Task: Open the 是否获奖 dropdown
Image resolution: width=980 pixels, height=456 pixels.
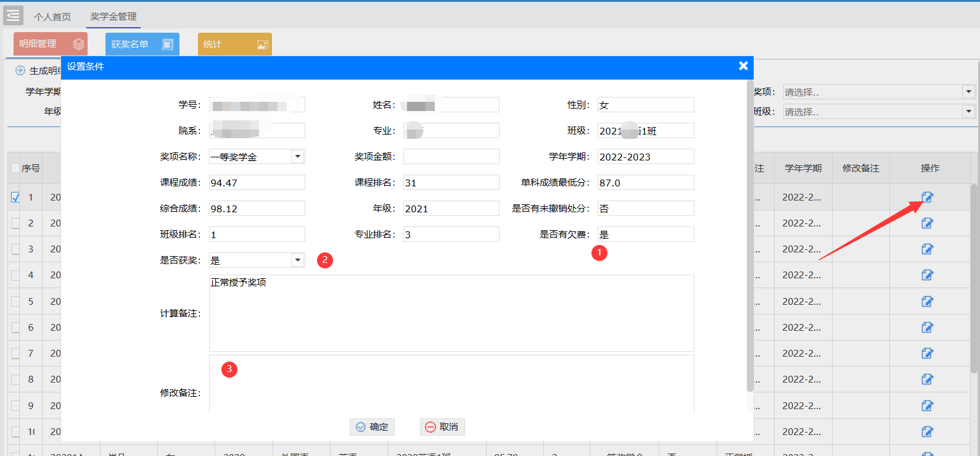Action: 298,260
